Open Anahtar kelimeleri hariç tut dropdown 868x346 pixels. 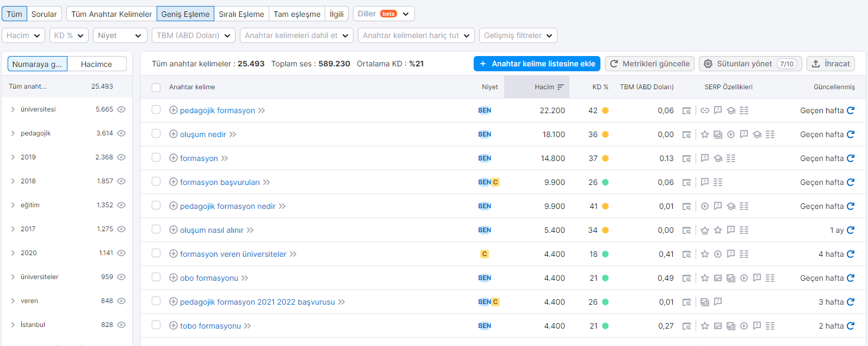tap(416, 35)
